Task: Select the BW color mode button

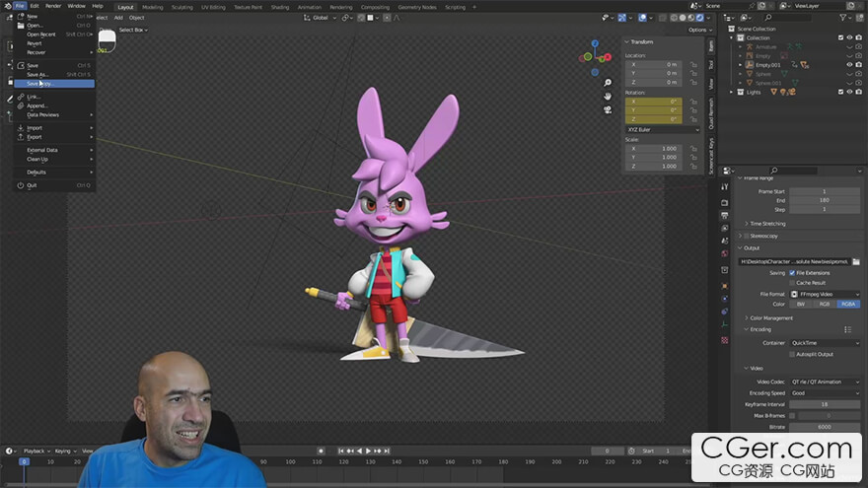Action: pyautogui.click(x=801, y=305)
